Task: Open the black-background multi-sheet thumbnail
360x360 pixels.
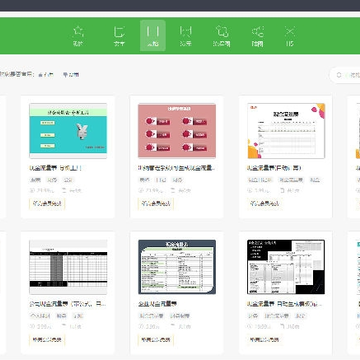Action: coord(286,267)
